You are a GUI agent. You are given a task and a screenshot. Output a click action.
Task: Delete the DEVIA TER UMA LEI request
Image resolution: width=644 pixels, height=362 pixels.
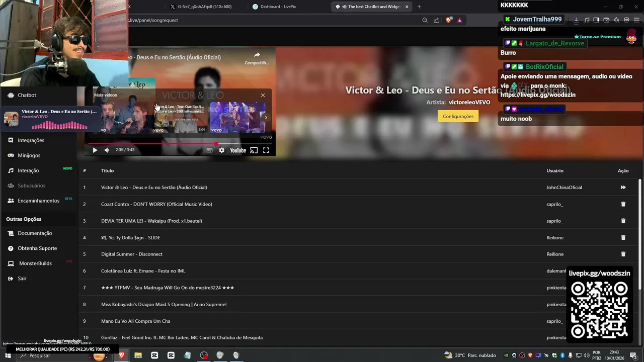(623, 221)
